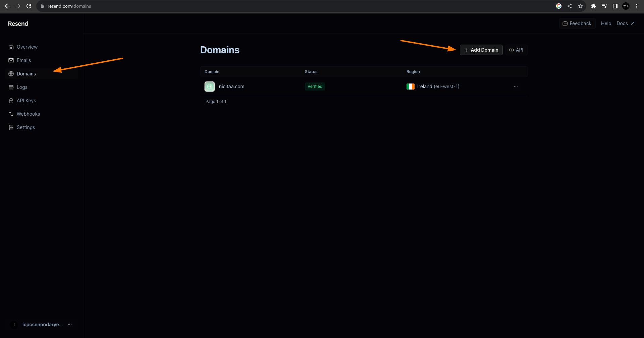Click the site lock icon in address bar
Viewport: 644px width, 338px height.
42,6
